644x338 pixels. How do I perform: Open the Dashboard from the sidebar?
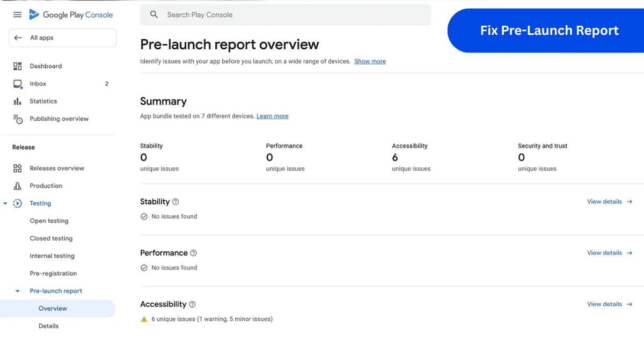click(x=46, y=65)
